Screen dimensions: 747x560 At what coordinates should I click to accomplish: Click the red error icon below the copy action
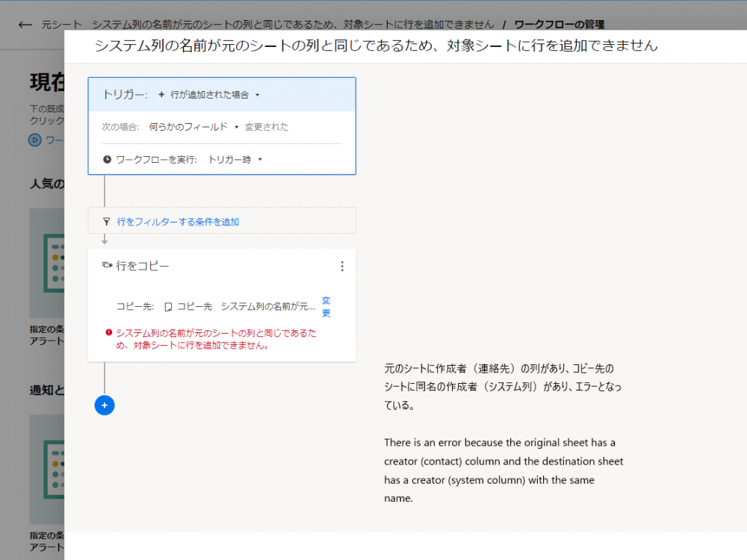pyautogui.click(x=108, y=332)
